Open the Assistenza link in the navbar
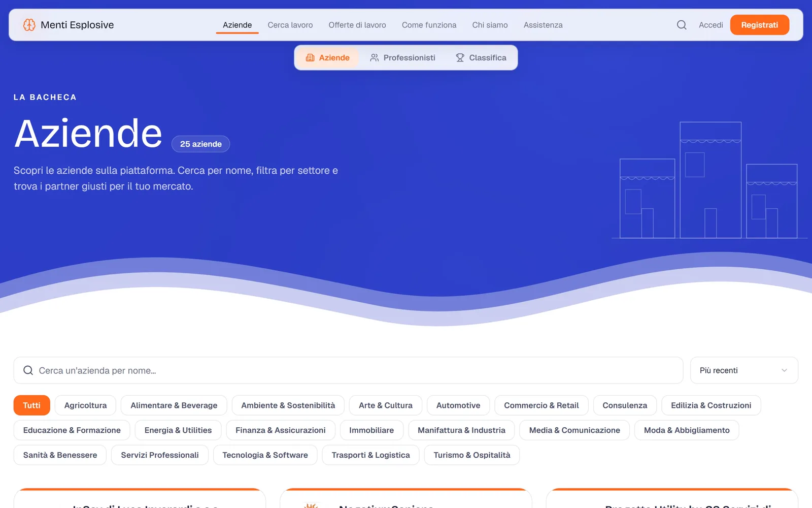 [543, 25]
